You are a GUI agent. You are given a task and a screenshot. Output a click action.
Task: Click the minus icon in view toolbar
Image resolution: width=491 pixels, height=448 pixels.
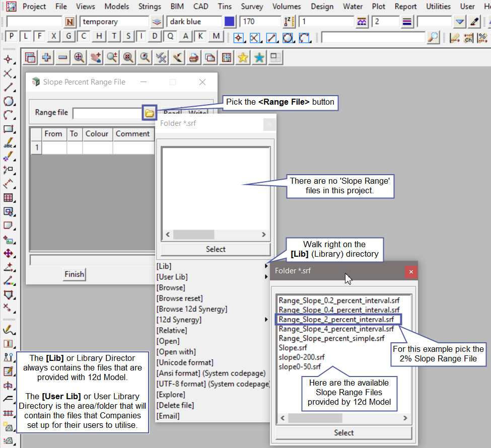pos(62,58)
